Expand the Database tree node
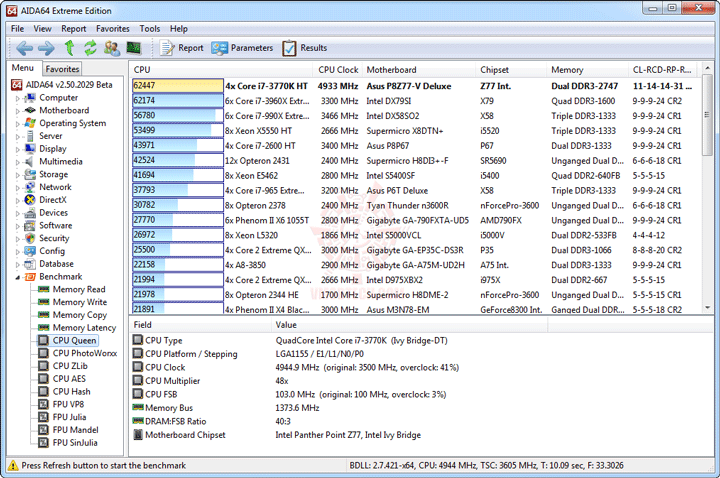Viewport: 720px width, 478px height. coord(18,264)
